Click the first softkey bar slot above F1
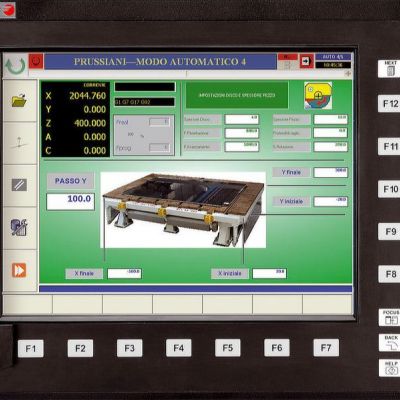This screenshot has width=400, height=400. point(27,304)
